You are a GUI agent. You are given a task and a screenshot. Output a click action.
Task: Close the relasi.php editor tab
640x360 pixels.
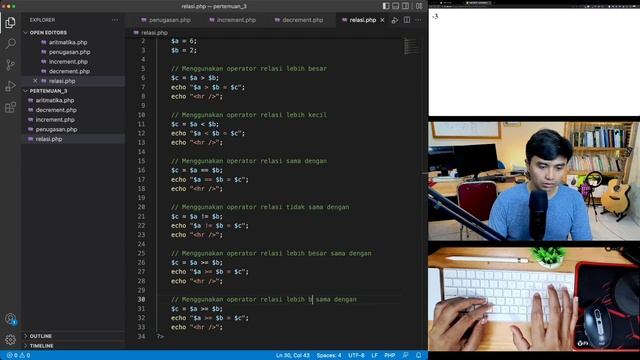pos(382,20)
